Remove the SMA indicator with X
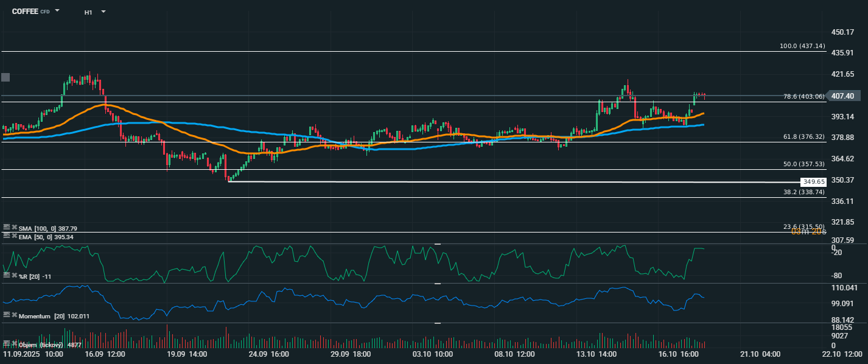868x364 pixels. 14,228
